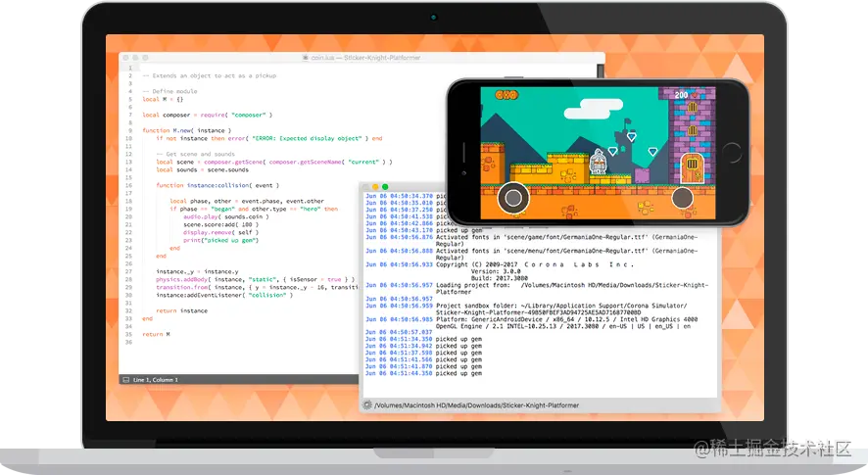Tap the gem nearest the purple tower

tap(652, 151)
